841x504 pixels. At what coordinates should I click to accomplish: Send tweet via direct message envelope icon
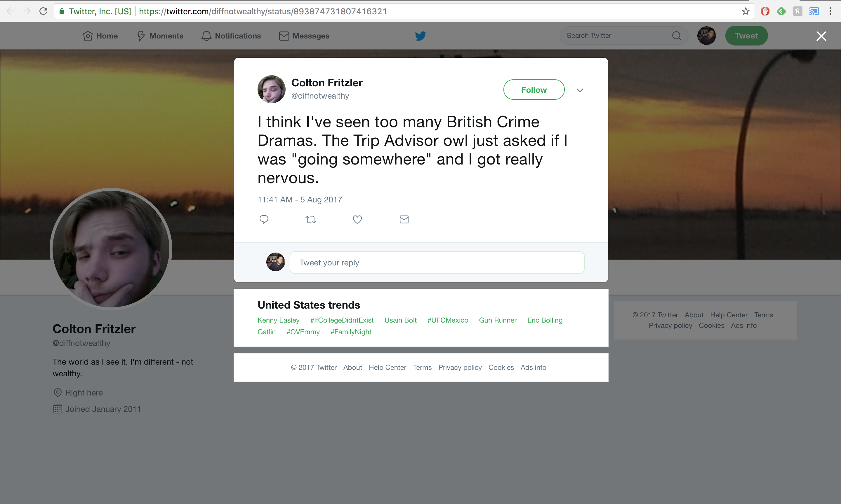pos(404,219)
